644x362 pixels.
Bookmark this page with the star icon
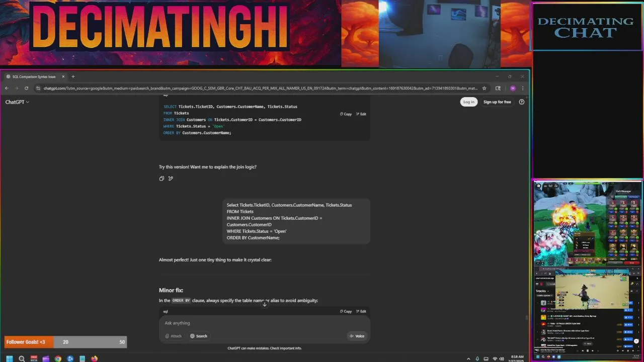pos(484,88)
